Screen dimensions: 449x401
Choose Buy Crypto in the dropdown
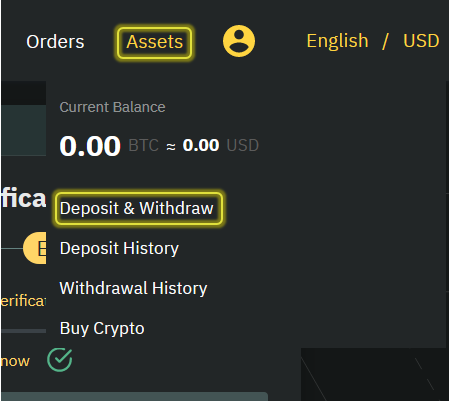point(102,329)
